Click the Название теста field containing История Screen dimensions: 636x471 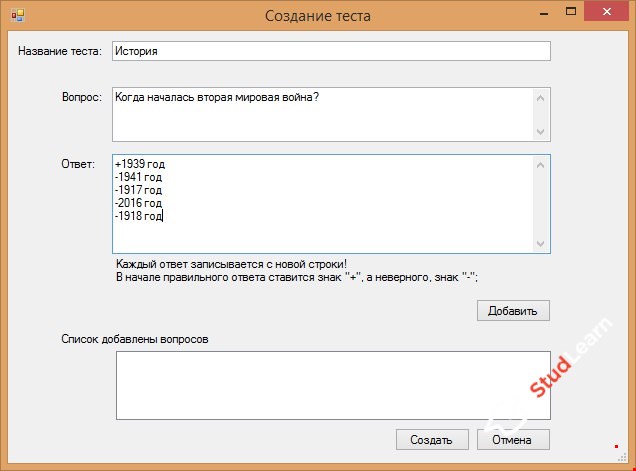click(330, 51)
